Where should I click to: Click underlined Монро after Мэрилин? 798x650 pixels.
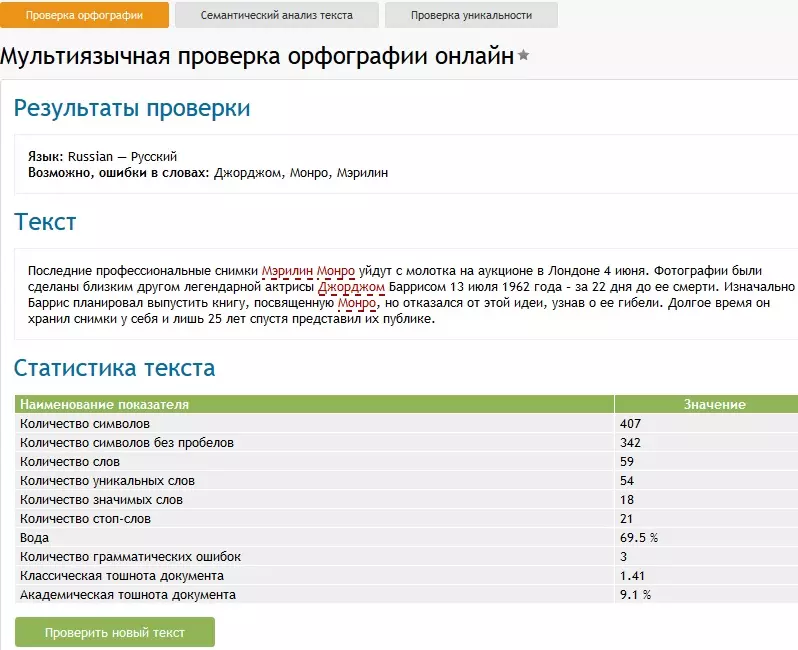pos(336,271)
